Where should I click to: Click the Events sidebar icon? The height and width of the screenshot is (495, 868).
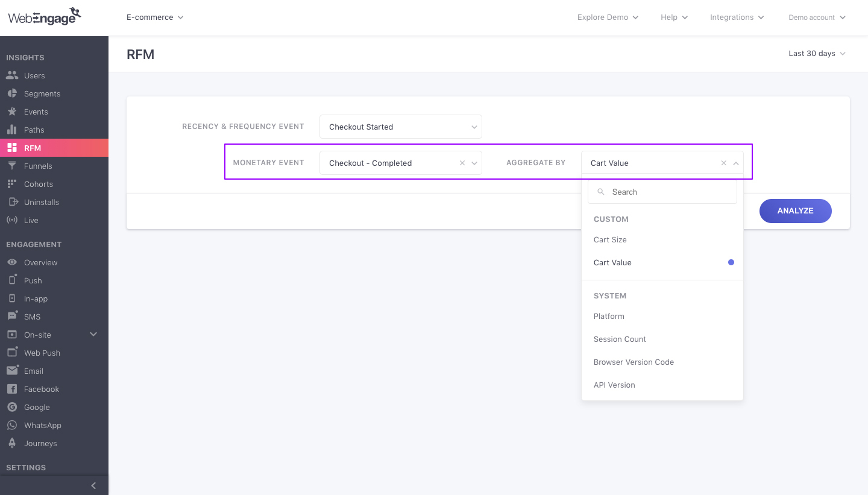tap(13, 112)
